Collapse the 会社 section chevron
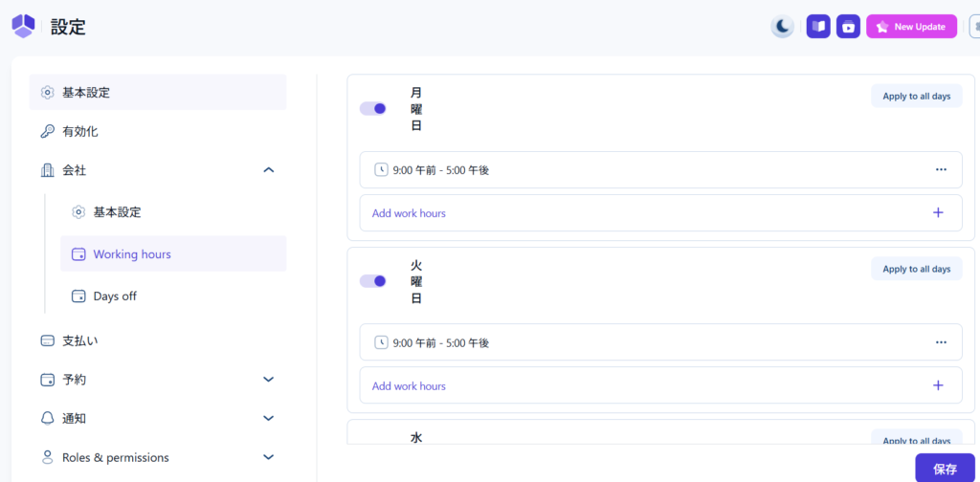Screen dimensions: 980x482 (x=268, y=170)
